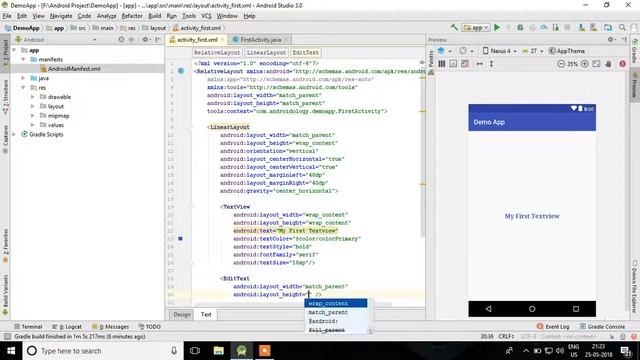Open the VCS menu
This screenshot has height=360, width=640.
(x=206, y=16)
